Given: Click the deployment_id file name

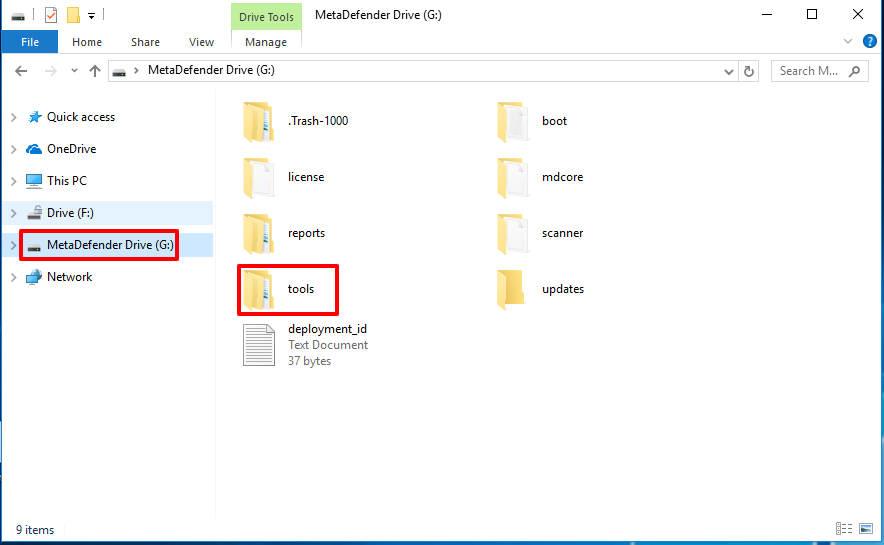Looking at the screenshot, I should (327, 329).
